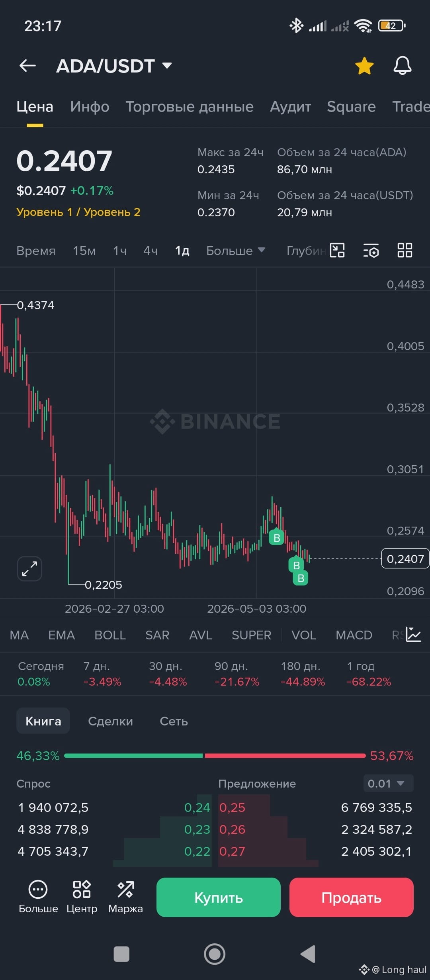Open the Торговые данные tab
430x980 pixels.
pyautogui.click(x=190, y=107)
